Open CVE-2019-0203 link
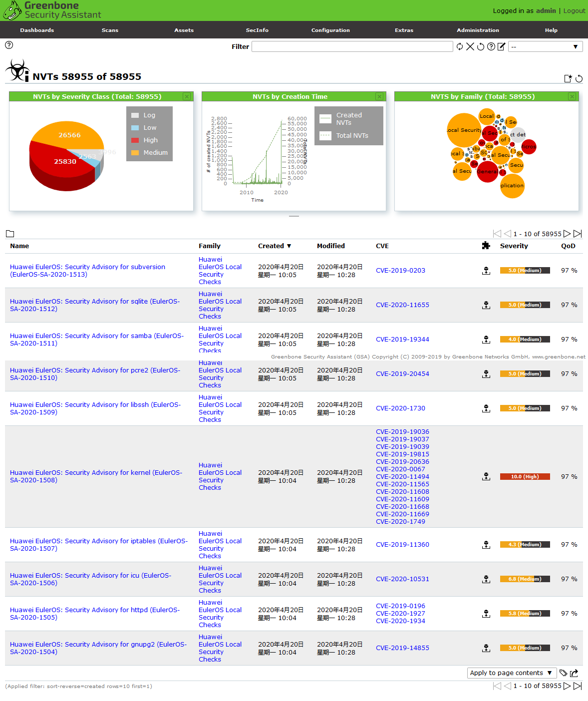 (x=400, y=271)
